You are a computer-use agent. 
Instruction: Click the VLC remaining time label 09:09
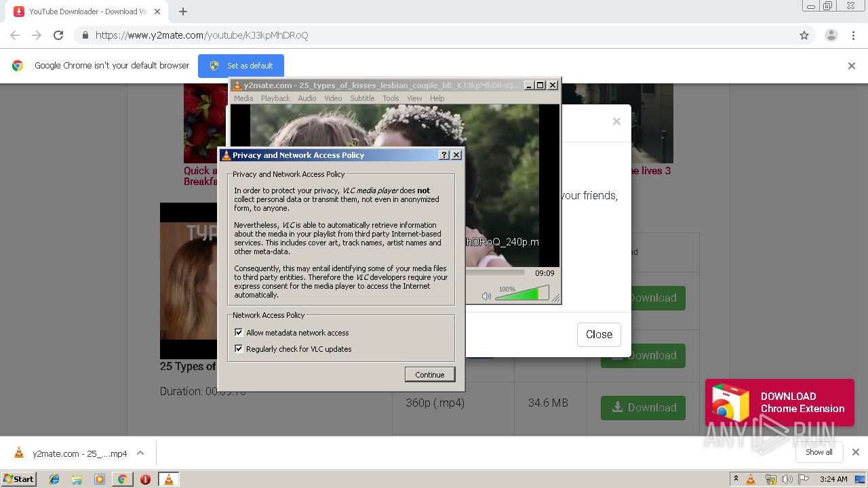pyautogui.click(x=545, y=273)
